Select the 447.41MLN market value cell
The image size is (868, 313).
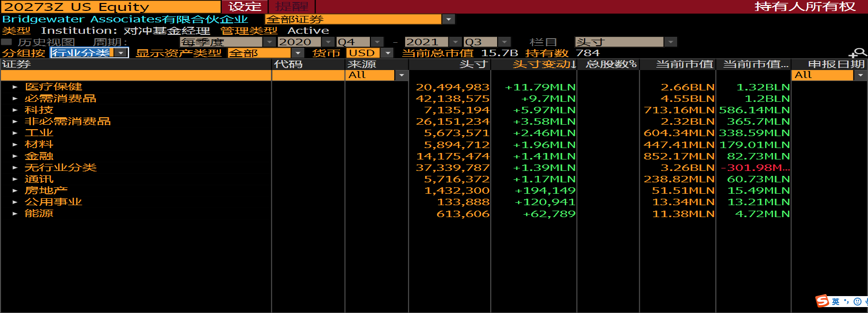pyautogui.click(x=679, y=145)
